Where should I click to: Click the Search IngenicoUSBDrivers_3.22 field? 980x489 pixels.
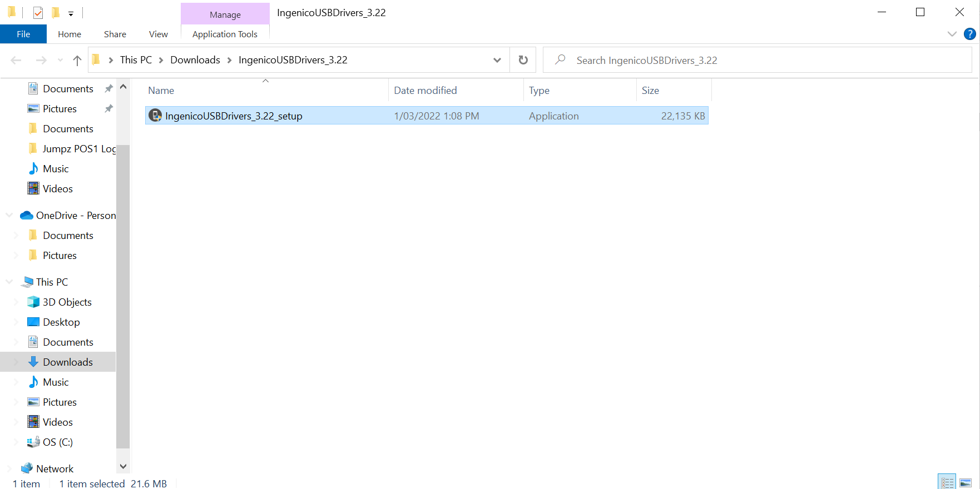tap(758, 60)
